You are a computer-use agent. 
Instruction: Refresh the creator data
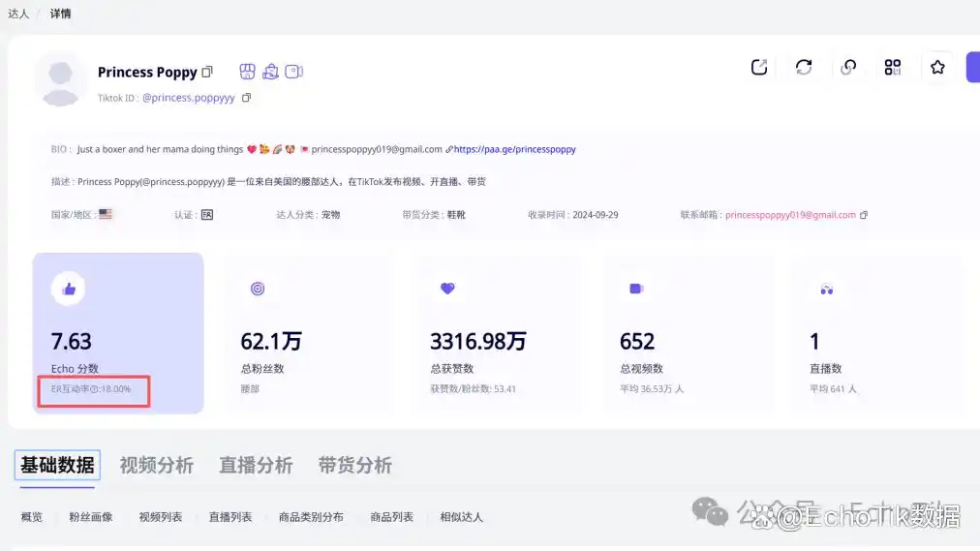tap(804, 67)
